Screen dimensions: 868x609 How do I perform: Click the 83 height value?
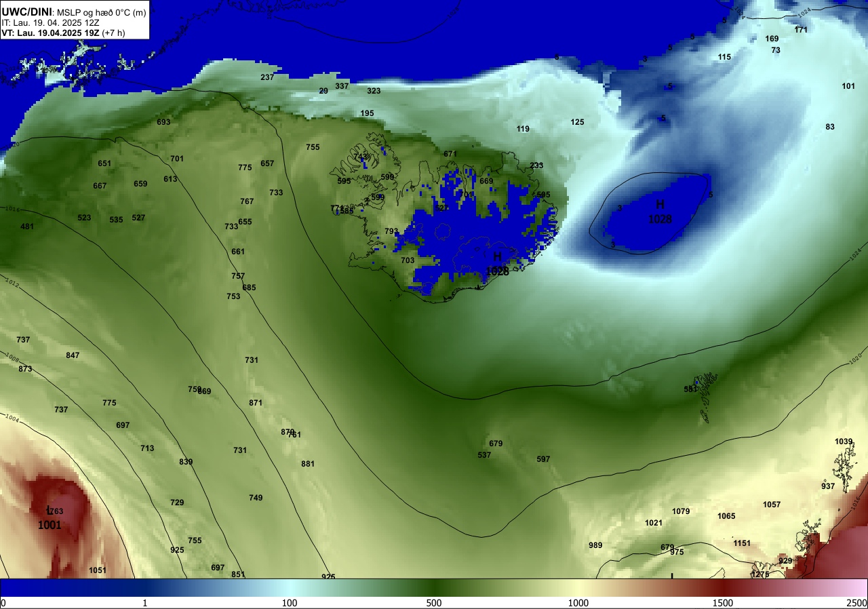coord(830,127)
